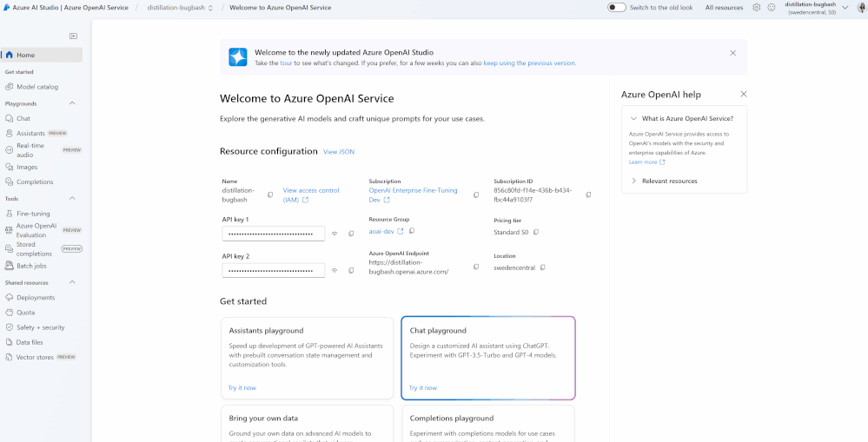
Task: Try it now for Assistants playground
Action: tap(242, 388)
